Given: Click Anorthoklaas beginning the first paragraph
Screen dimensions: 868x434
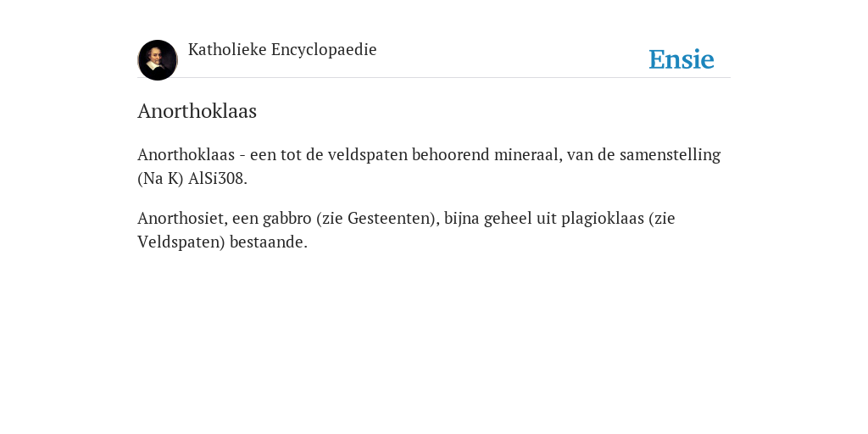Looking at the screenshot, I should [186, 154].
